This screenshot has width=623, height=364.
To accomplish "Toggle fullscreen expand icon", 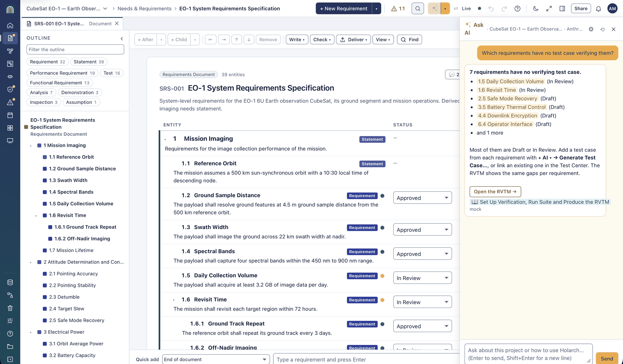I will (549, 9).
